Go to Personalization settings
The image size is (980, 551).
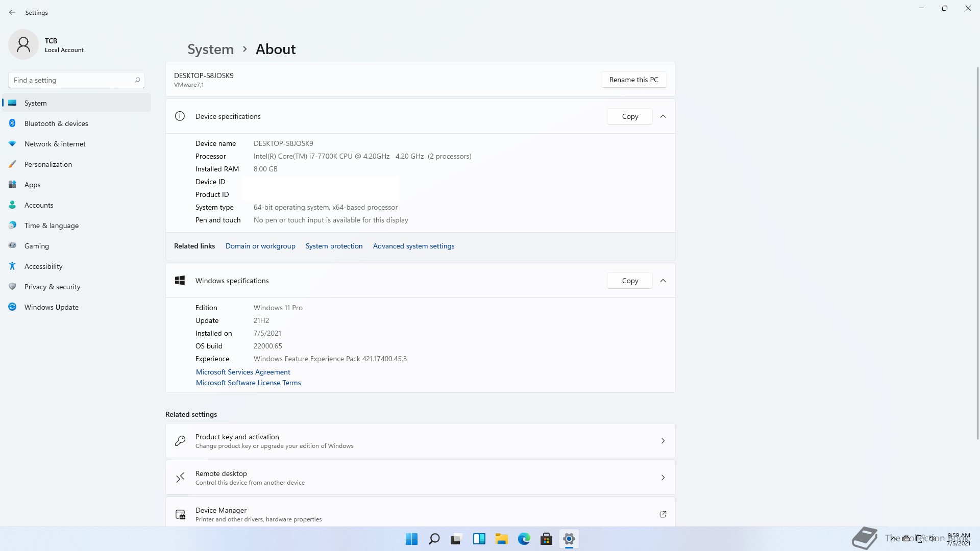[x=77, y=164]
